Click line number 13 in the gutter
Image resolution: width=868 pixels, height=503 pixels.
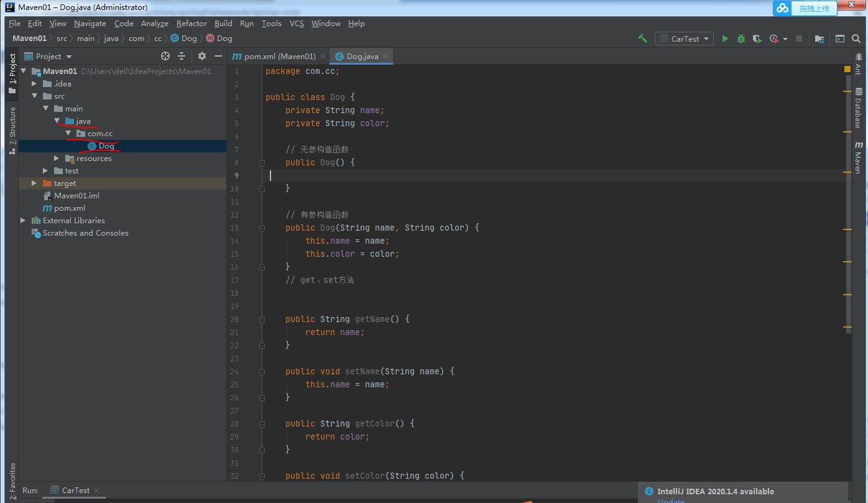234,228
